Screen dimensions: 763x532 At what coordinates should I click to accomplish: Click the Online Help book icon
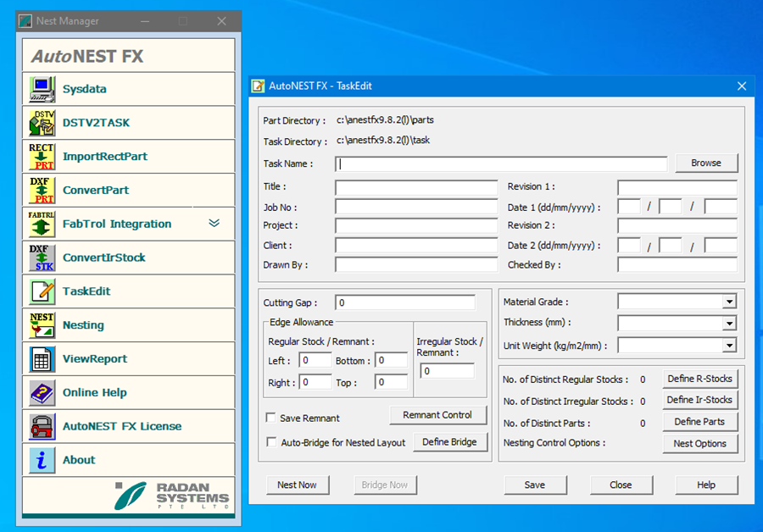(x=42, y=392)
